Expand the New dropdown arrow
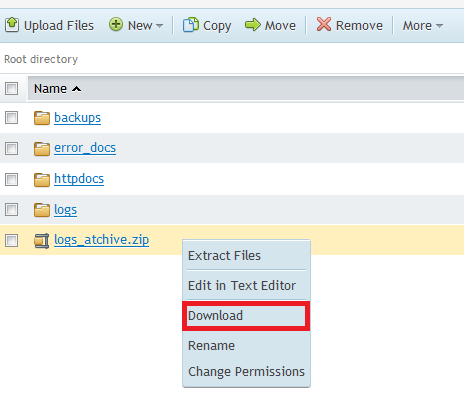The width and height of the screenshot is (464, 402). point(159,26)
